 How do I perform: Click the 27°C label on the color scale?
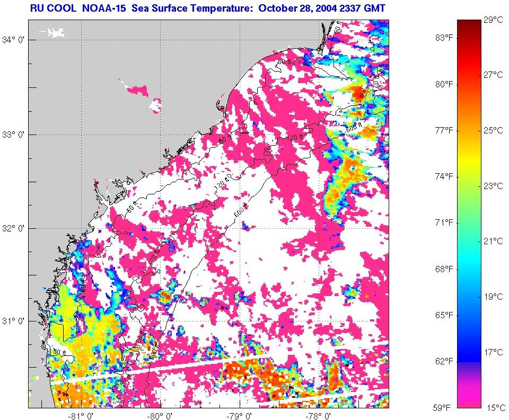point(493,75)
